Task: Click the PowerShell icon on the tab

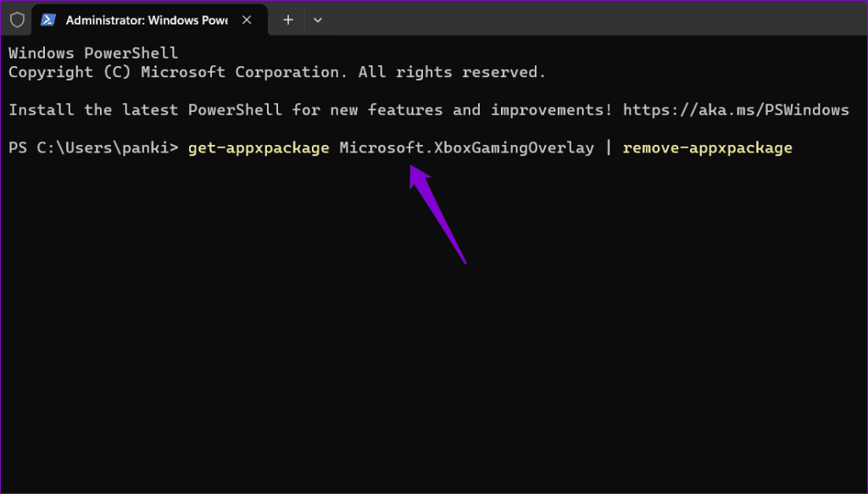Action: [x=48, y=19]
